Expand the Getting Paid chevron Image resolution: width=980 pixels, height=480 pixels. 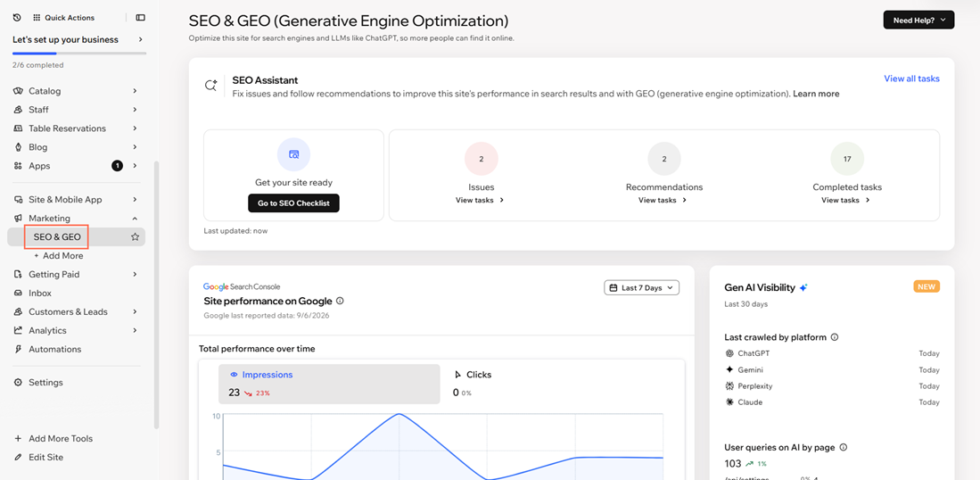point(135,275)
